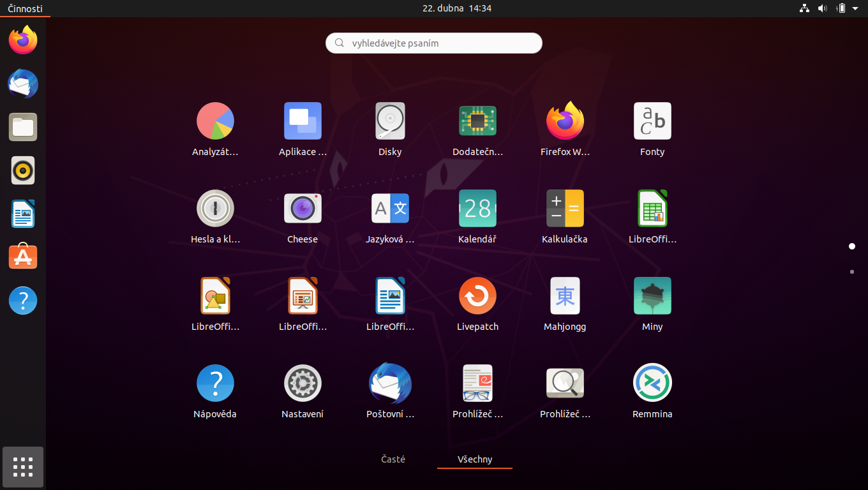Open the Cheese webcam app
Viewport: 868px width, 490px height.
303,208
